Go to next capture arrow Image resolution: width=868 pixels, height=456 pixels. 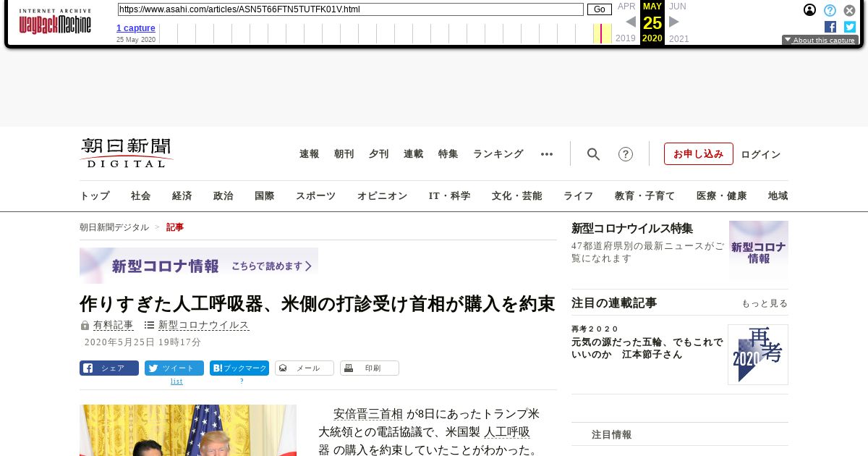pyautogui.click(x=674, y=22)
